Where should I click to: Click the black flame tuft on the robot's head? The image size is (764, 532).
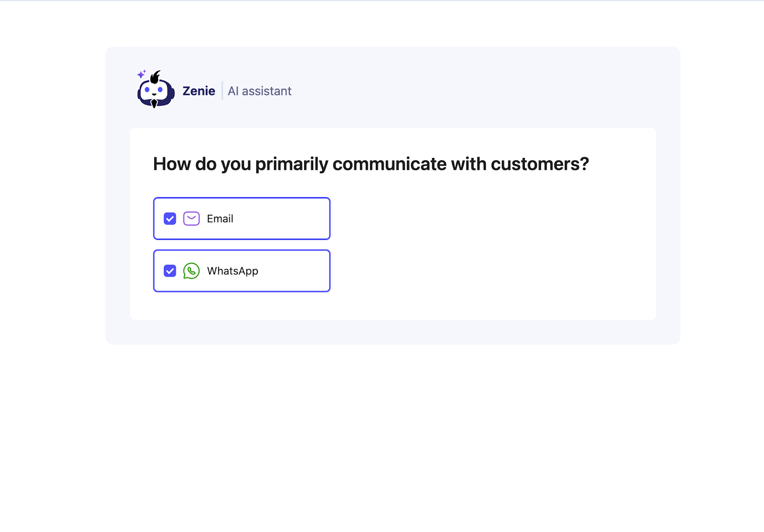pyautogui.click(x=155, y=77)
